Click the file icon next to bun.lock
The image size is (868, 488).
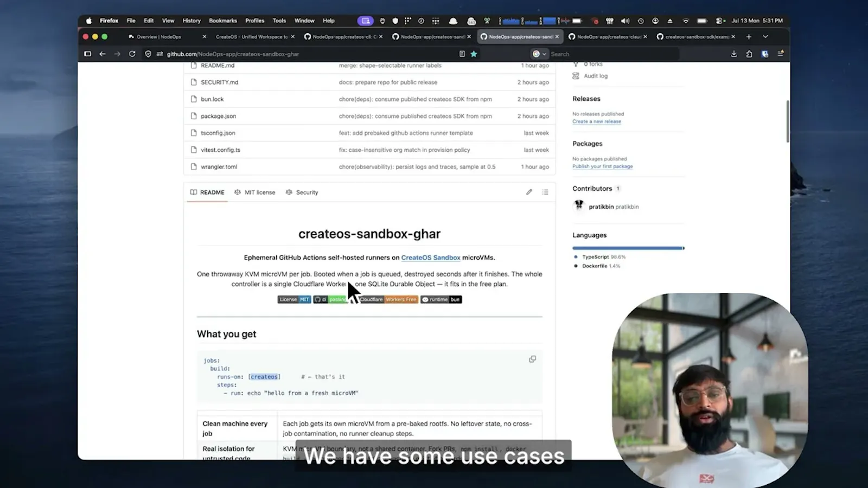click(x=194, y=99)
